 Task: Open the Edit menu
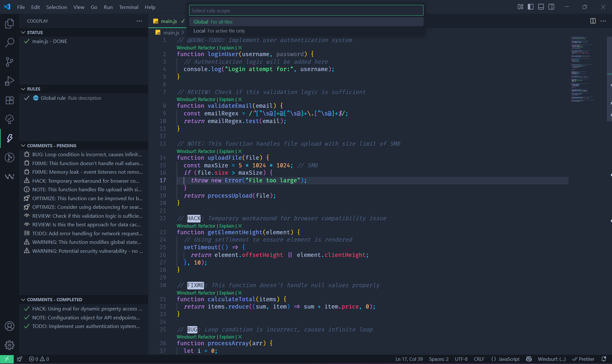[x=35, y=7]
